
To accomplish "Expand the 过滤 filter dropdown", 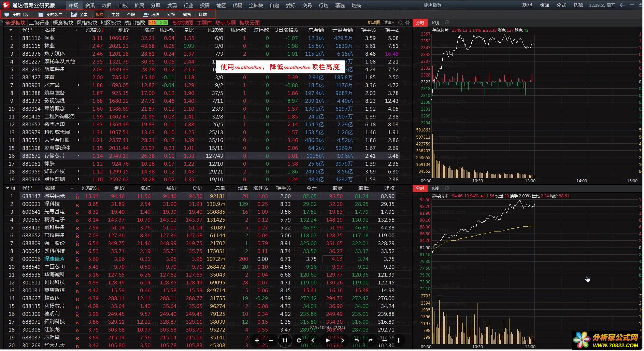I will (389, 23).
